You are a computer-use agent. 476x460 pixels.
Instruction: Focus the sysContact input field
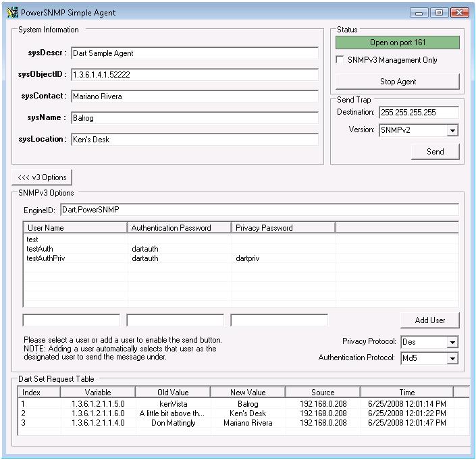(x=194, y=96)
